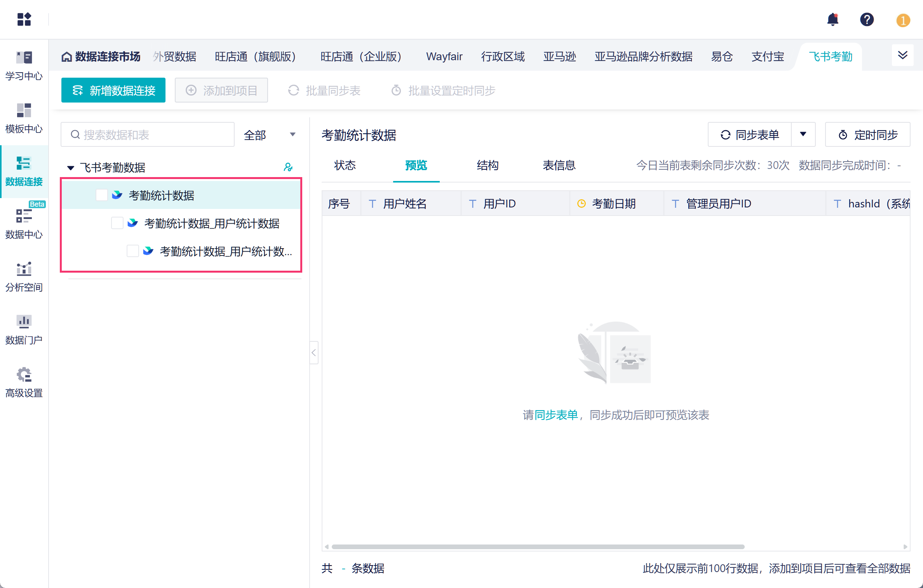Click the help question mark icon
Screen dimensions: 923x588
pos(867,19)
